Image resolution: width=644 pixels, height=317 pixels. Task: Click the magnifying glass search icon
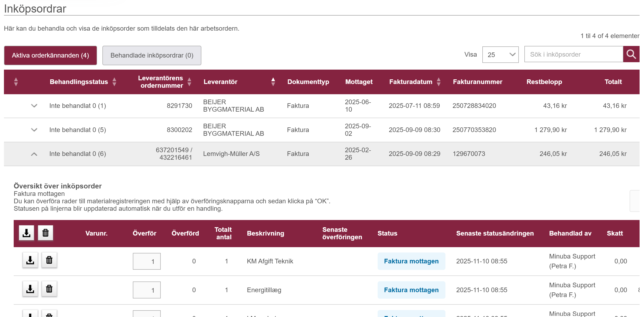[x=631, y=54]
